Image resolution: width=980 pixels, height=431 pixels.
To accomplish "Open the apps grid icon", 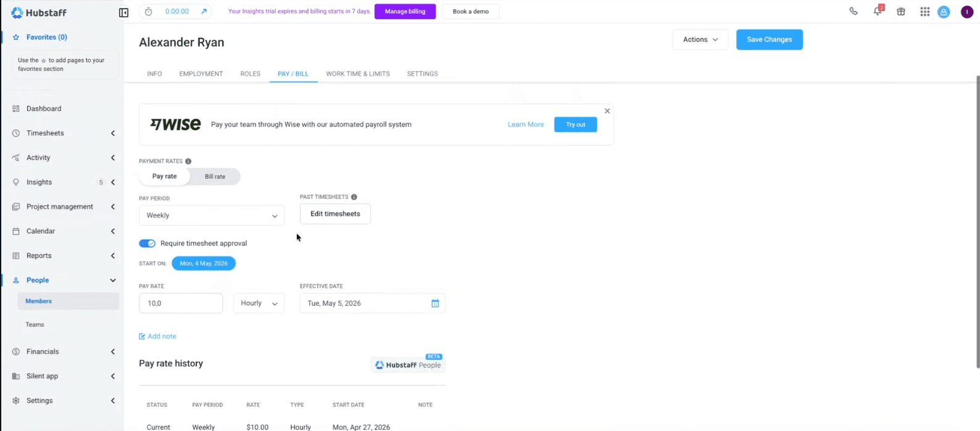I will (x=924, y=12).
